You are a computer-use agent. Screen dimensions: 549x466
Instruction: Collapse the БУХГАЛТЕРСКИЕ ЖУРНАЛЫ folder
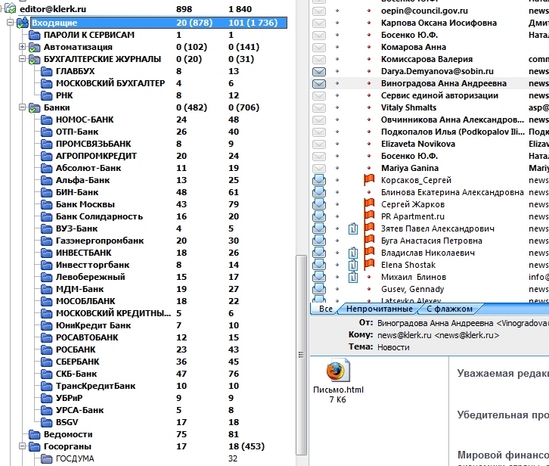tap(22, 59)
